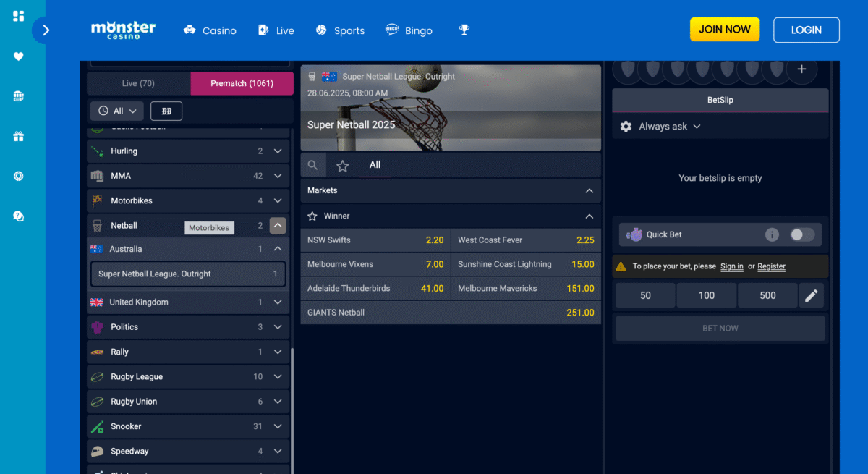Edit stake presets with the pencil icon
This screenshot has height=474, width=868.
click(812, 295)
